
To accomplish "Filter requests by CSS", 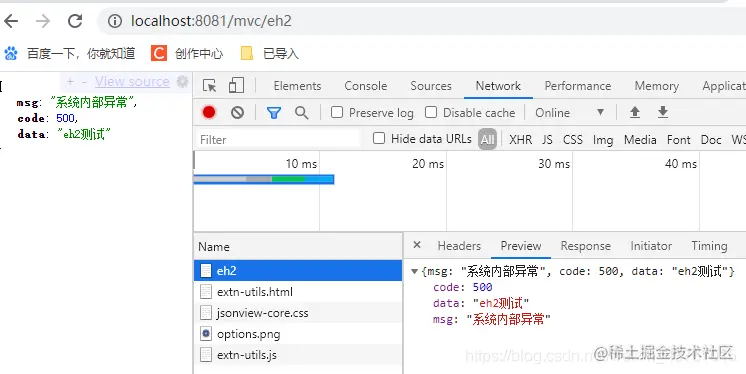I will point(572,139).
